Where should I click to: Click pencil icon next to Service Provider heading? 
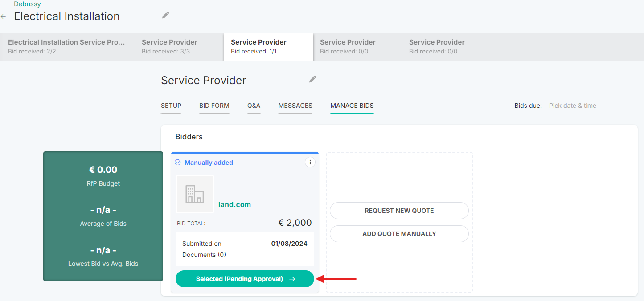312,79
